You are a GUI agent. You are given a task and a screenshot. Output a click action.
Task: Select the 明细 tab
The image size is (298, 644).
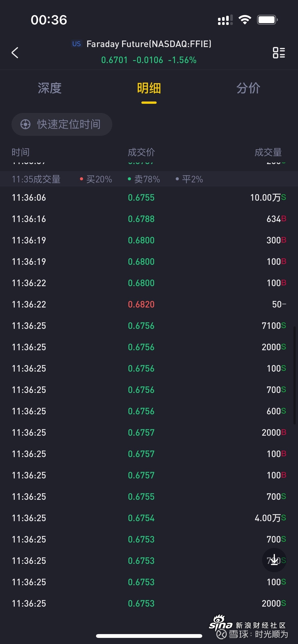pyautogui.click(x=149, y=88)
